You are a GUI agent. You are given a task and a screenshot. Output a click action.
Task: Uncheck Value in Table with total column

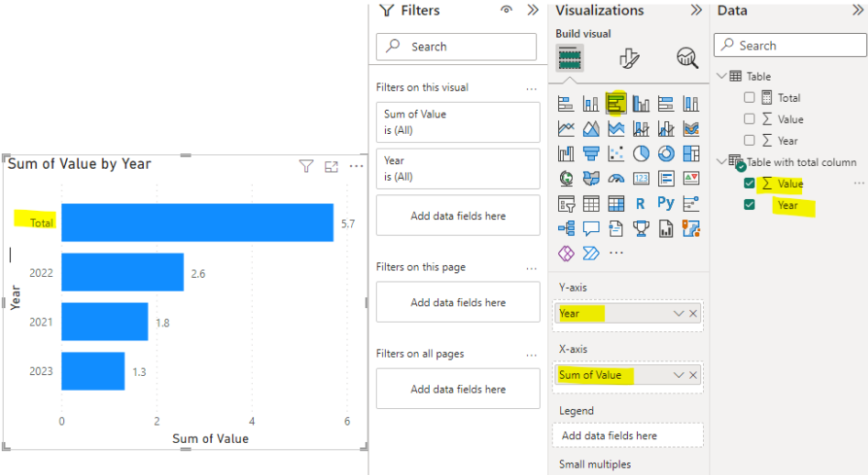point(749,183)
